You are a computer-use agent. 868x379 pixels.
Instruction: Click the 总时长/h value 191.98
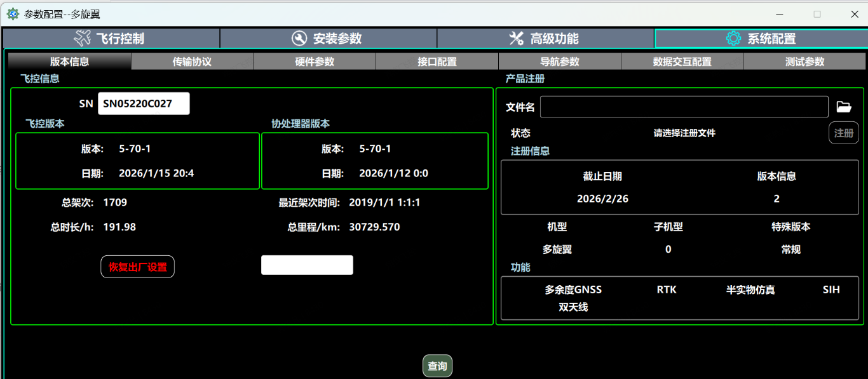click(x=119, y=227)
